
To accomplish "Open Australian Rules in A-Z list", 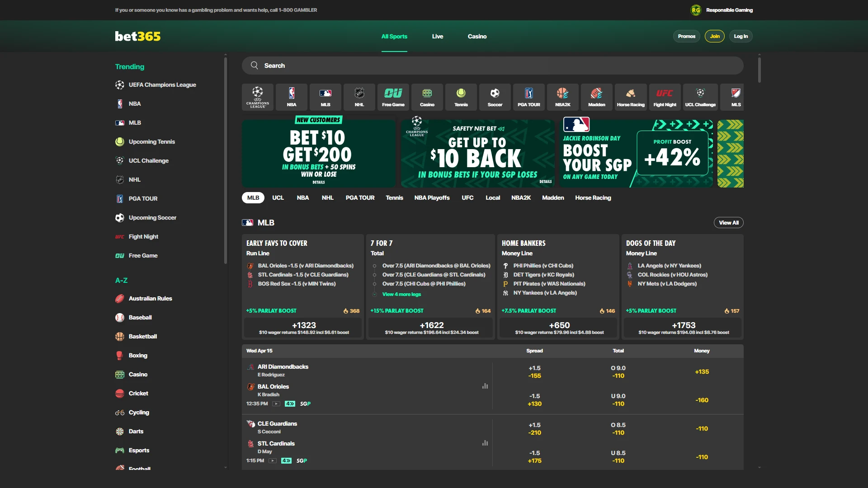I will [x=144, y=299].
